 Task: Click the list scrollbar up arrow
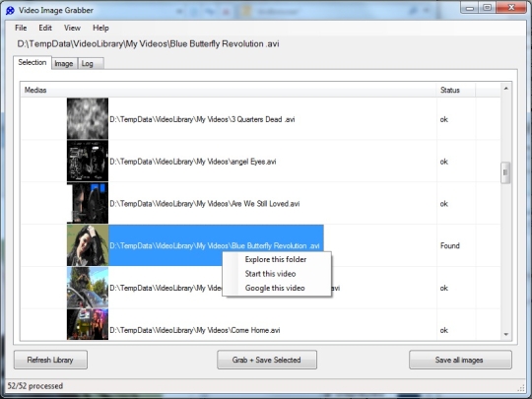505,89
